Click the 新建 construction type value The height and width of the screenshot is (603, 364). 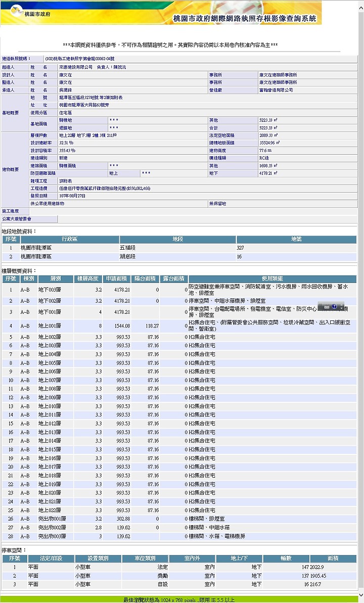coord(64,158)
